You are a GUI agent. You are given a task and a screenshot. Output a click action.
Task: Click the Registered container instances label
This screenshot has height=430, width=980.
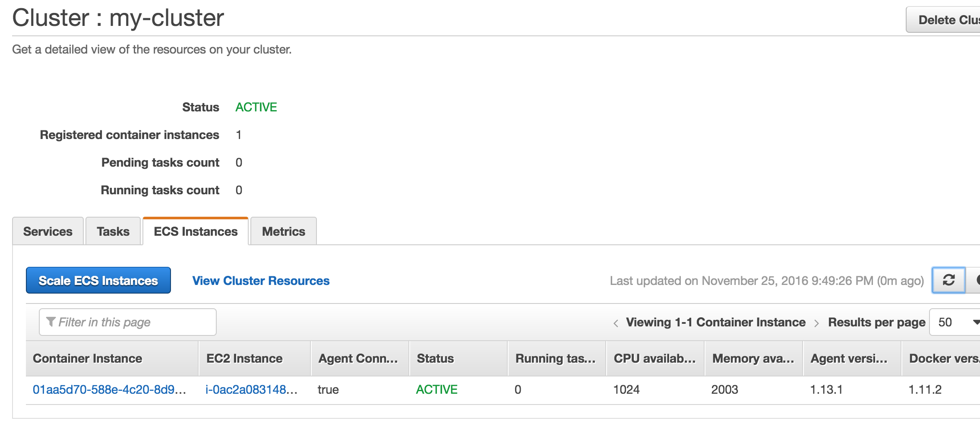coord(130,135)
